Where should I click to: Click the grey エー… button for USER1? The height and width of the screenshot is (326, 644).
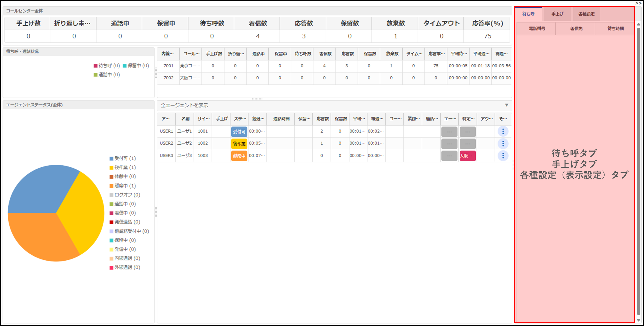coord(449,132)
